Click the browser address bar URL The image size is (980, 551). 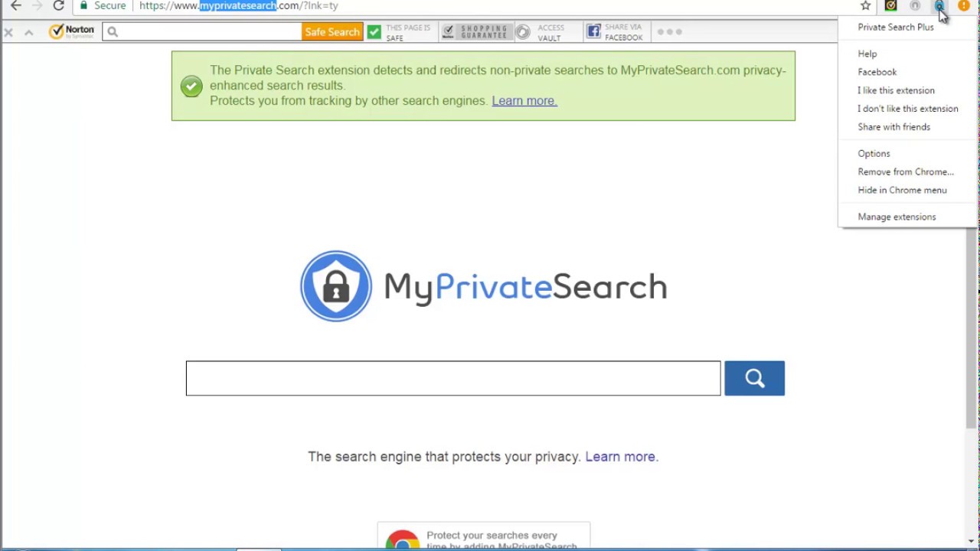point(238,5)
